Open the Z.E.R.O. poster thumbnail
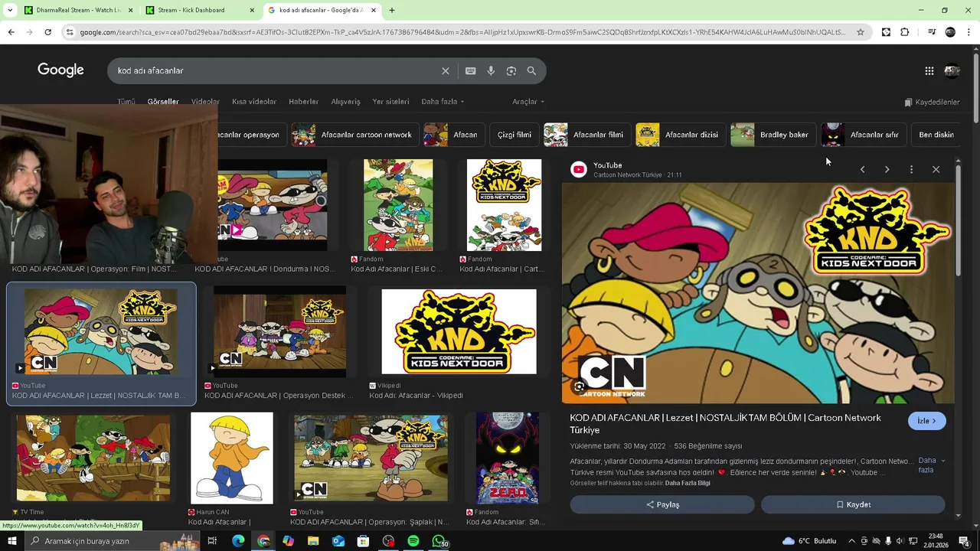Screen dimensions: 980x551 [x=507, y=458]
